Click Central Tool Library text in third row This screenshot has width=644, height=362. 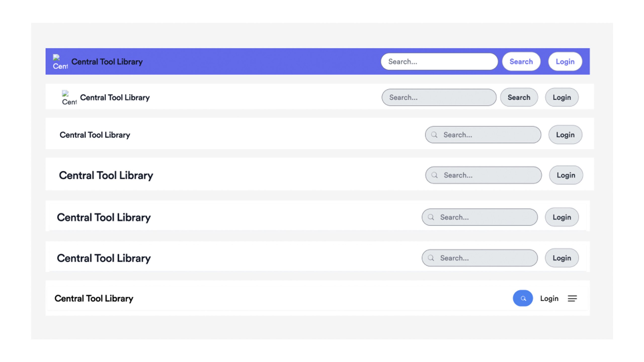click(95, 135)
